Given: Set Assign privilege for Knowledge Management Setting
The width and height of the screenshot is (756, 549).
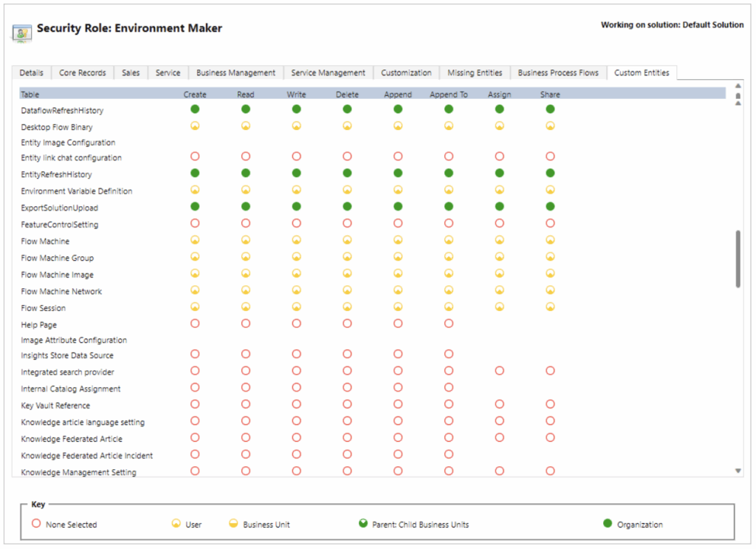Looking at the screenshot, I should 500,471.
